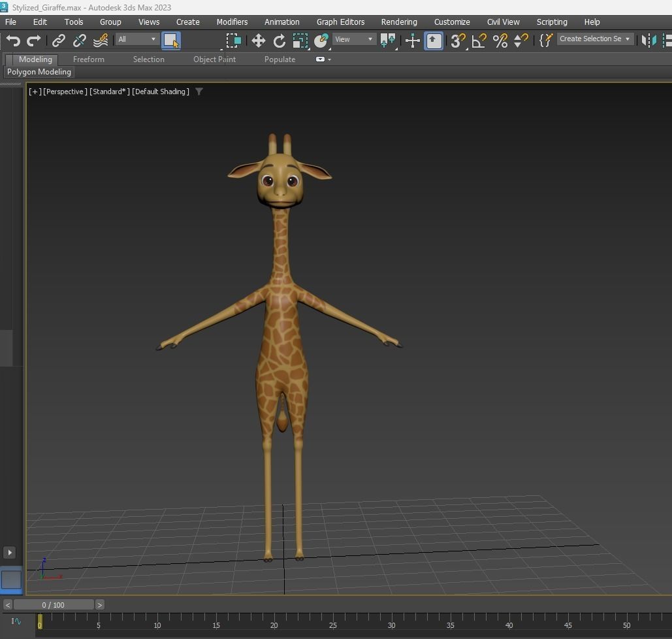
Task: Open the Views menu
Action: tap(149, 22)
